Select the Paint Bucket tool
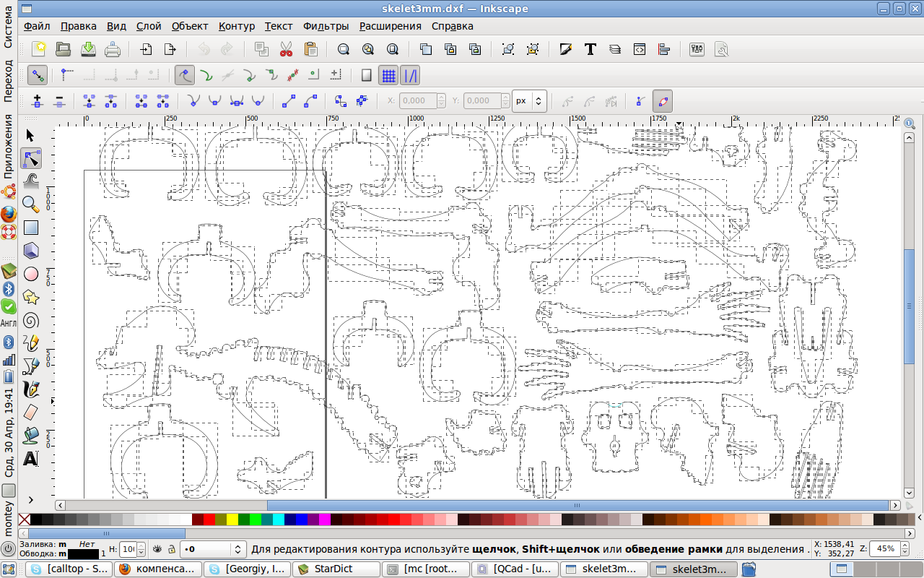 click(30, 436)
